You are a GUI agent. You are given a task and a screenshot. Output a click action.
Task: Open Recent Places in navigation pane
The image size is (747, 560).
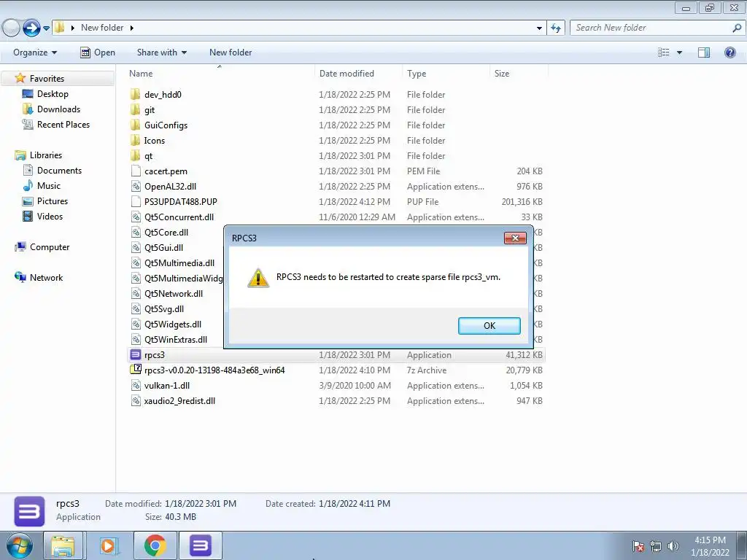63,124
